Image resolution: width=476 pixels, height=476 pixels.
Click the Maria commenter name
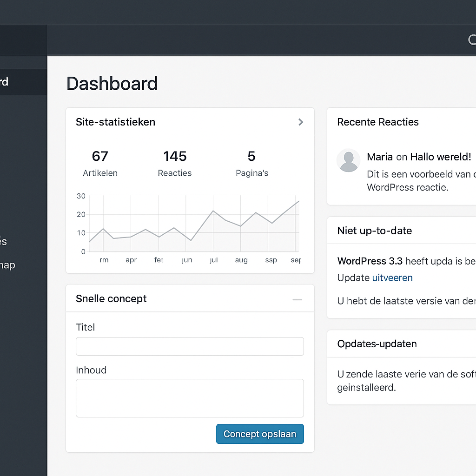[380, 157]
